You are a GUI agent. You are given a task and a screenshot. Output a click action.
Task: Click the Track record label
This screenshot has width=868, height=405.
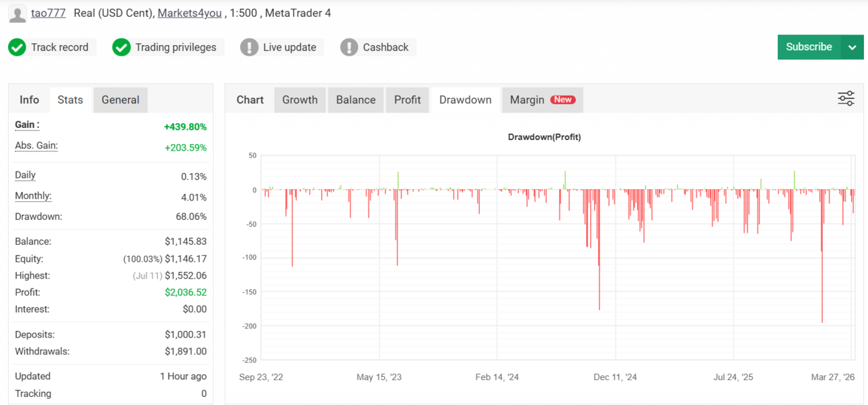pyautogui.click(x=60, y=47)
